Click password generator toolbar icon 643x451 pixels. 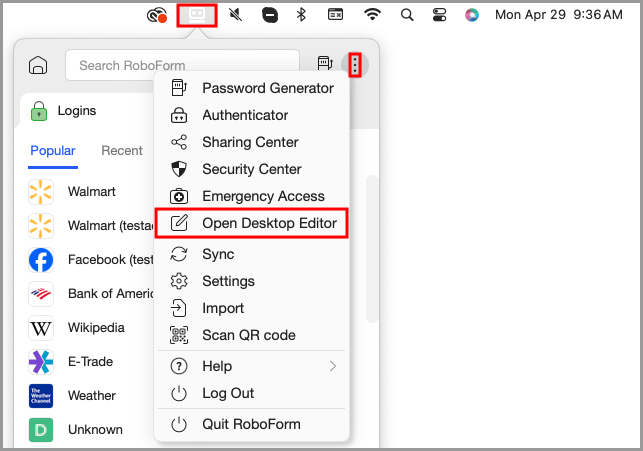tap(325, 64)
